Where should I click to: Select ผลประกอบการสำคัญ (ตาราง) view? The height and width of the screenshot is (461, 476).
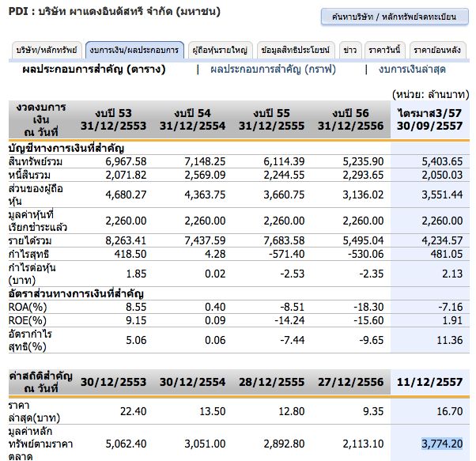pyautogui.click(x=94, y=70)
